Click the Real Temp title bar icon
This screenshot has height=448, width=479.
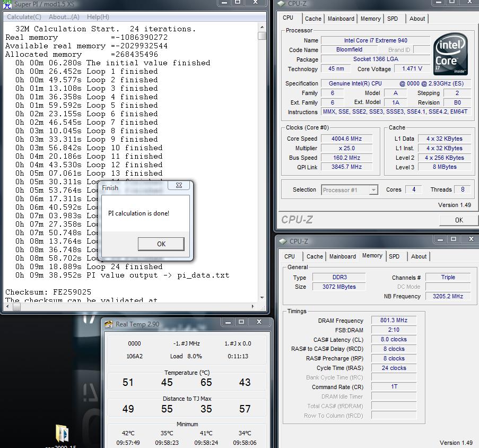point(108,324)
